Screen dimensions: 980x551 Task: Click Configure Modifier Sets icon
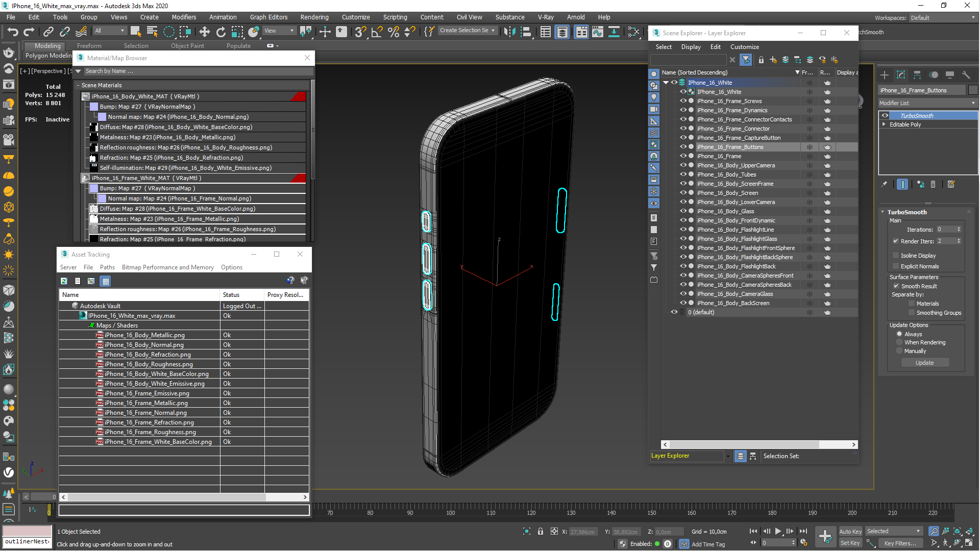[951, 184]
